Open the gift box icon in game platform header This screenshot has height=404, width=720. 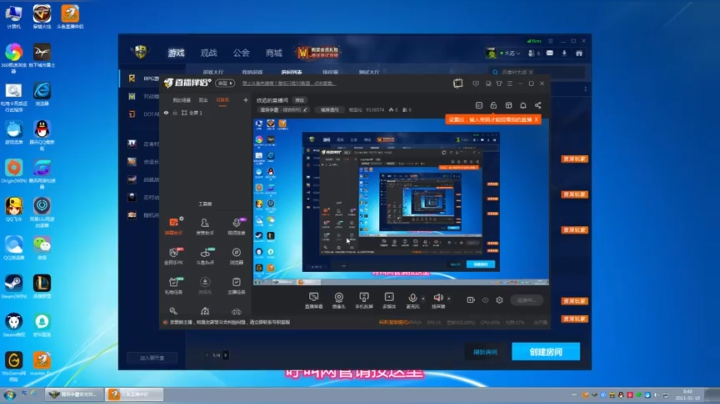tap(579, 53)
